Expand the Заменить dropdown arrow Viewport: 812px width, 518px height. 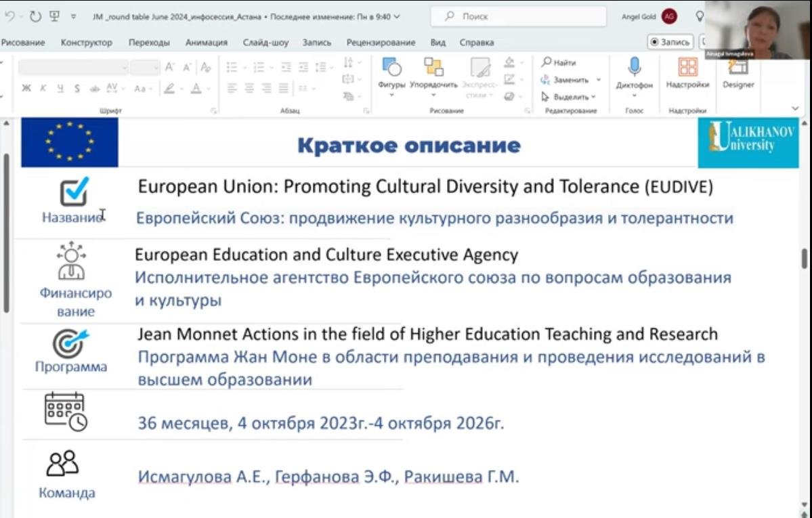click(598, 80)
